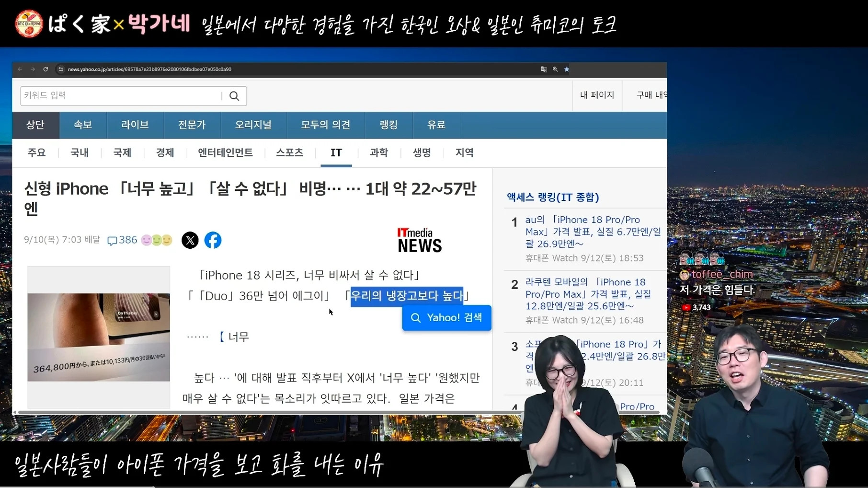868x488 pixels.
Task: Open the 라이브 tab
Action: 135,125
